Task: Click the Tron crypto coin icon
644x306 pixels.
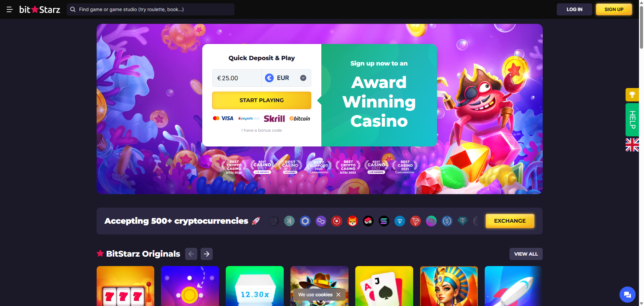Action: (416, 221)
